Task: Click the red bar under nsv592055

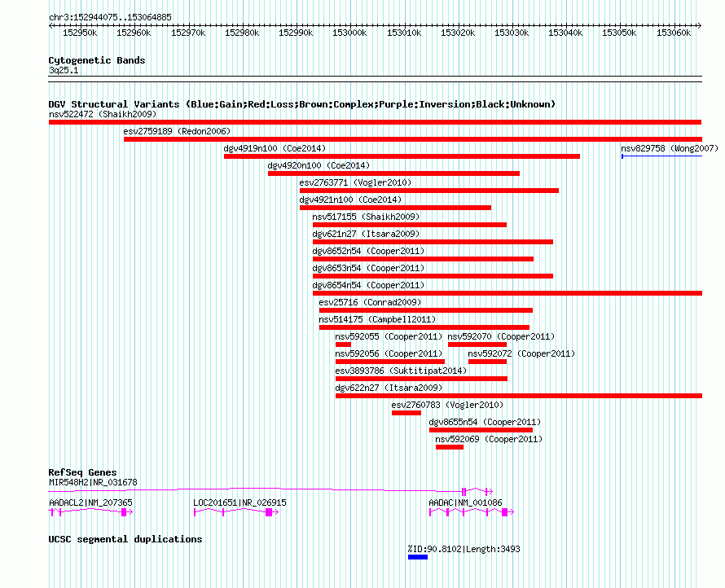Action: pos(343,344)
